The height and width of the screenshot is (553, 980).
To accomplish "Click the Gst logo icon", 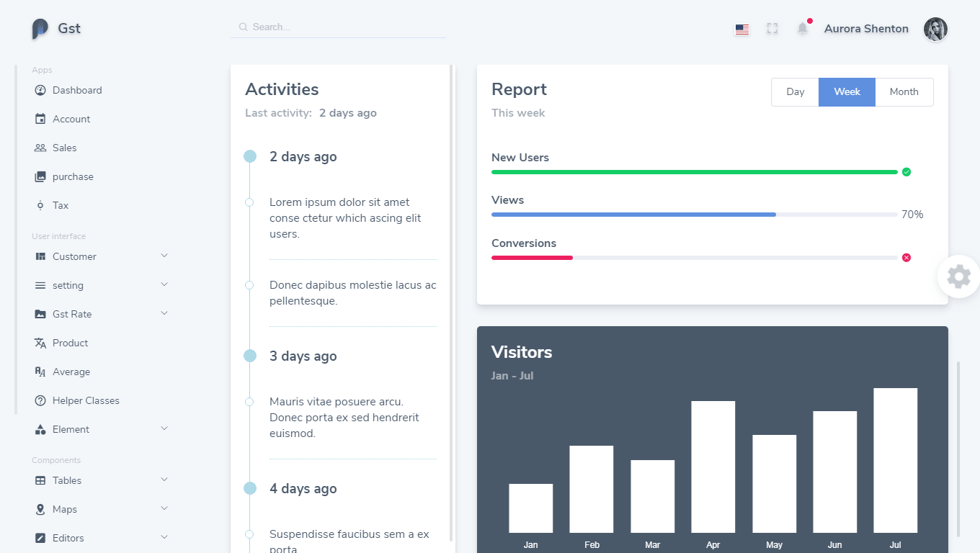I will 40,29.
